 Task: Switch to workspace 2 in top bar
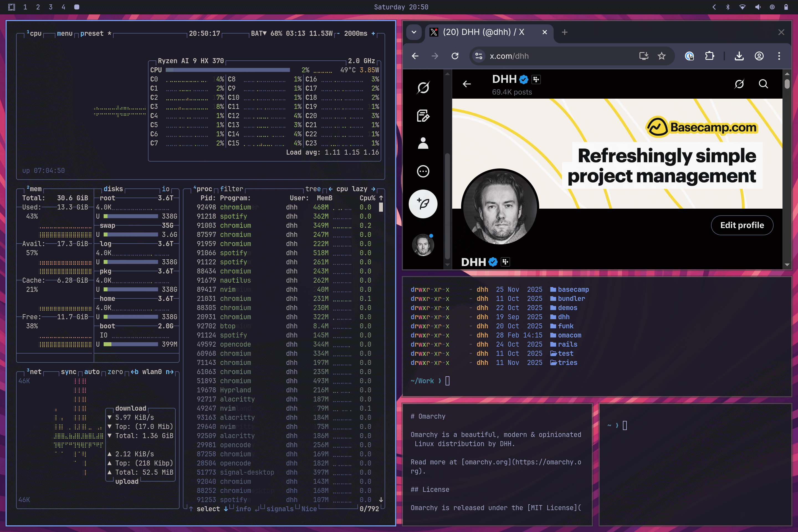(x=38, y=7)
